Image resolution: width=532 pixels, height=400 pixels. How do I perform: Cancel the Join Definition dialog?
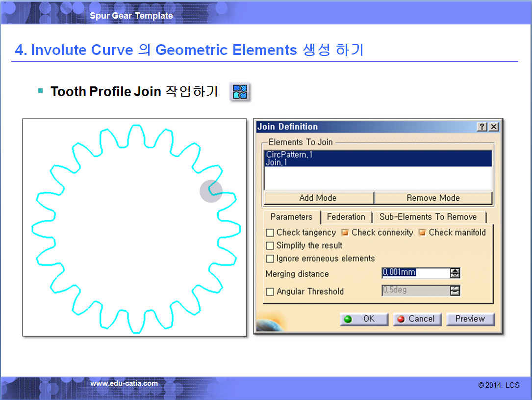pyautogui.click(x=417, y=319)
